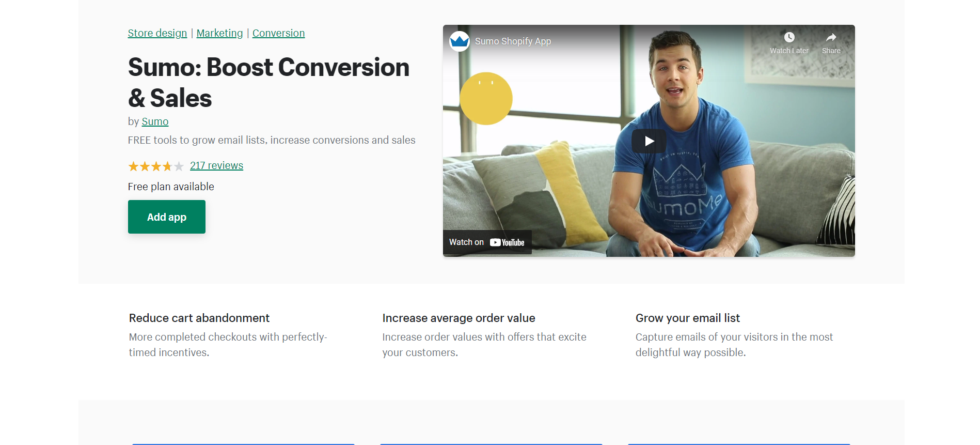Viewport: 980px width, 445px height.
Task: Click the Add app button
Action: coord(167,217)
